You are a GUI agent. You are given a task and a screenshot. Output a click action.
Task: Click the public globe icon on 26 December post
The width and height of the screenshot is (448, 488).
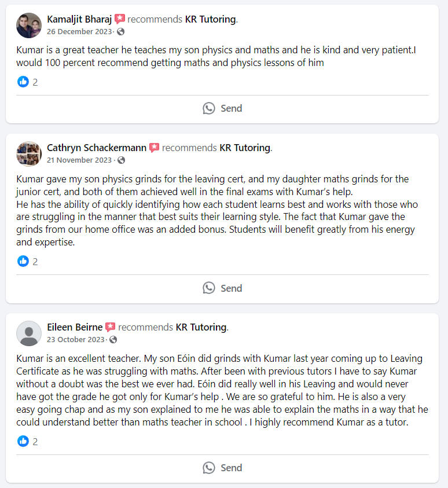point(120,31)
